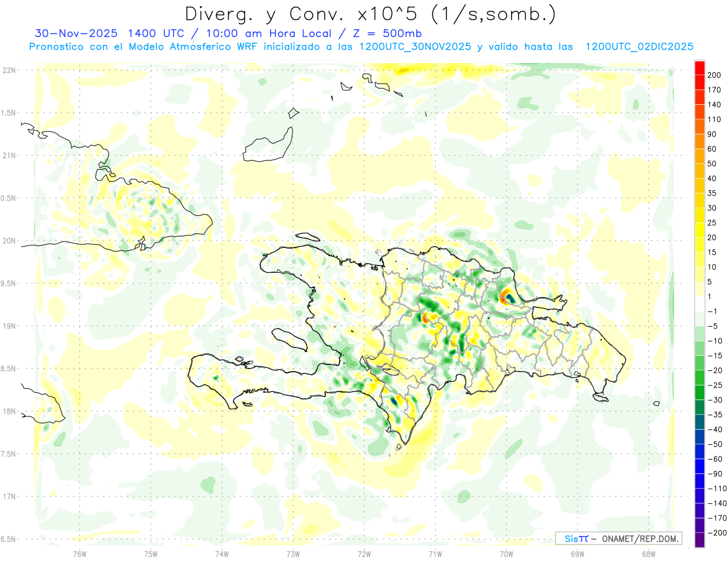Click the '6.5N' latitude label
Screen dimensions: 728x562
[x=8, y=539]
